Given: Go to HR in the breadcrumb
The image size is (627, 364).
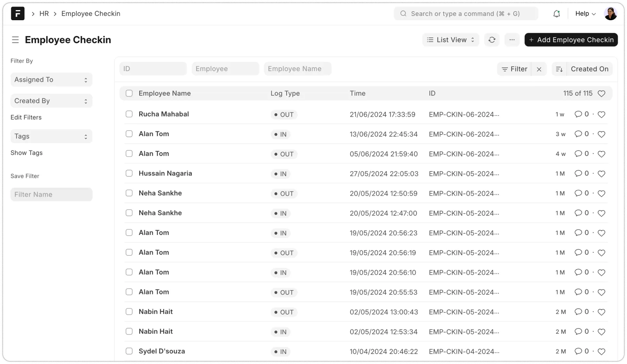Looking at the screenshot, I should [44, 14].
